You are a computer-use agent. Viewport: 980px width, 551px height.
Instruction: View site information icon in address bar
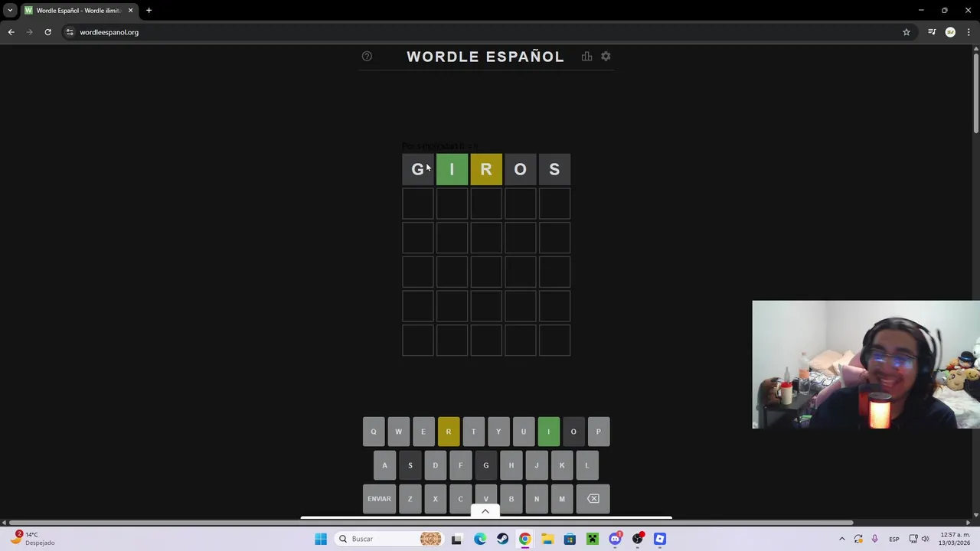(70, 32)
